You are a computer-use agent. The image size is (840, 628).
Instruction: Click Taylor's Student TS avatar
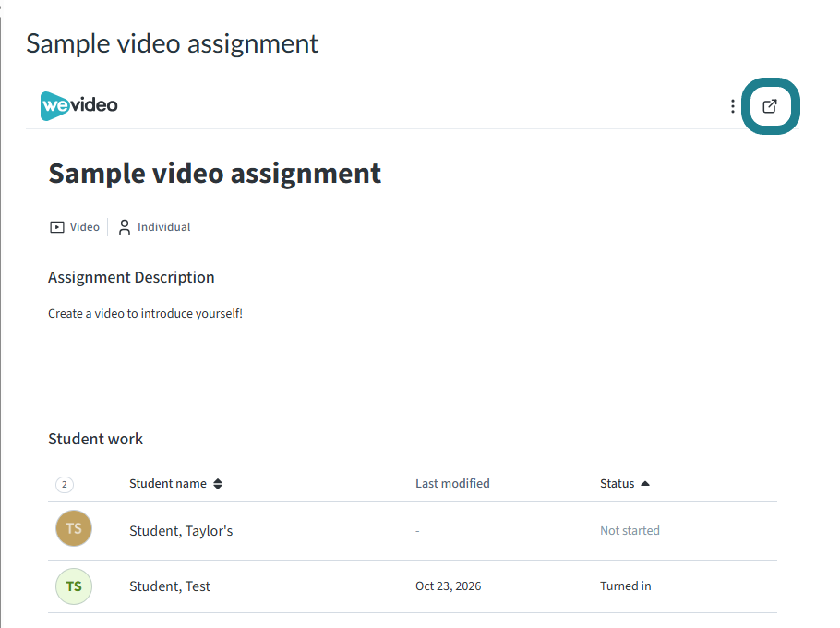[x=74, y=528]
